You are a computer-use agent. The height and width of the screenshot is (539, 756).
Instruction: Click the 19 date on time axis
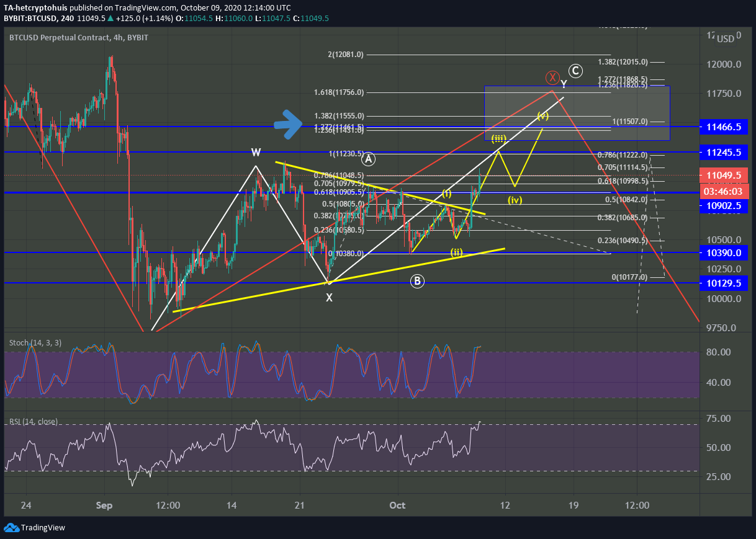click(573, 506)
